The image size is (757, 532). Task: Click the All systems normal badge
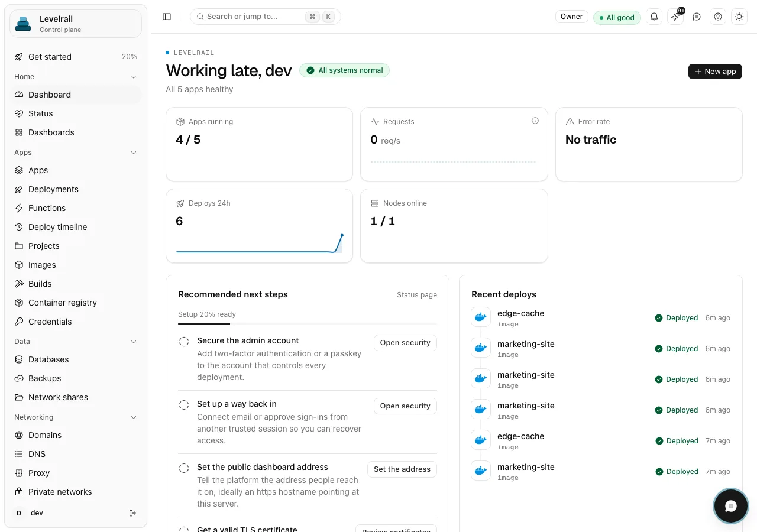(344, 70)
